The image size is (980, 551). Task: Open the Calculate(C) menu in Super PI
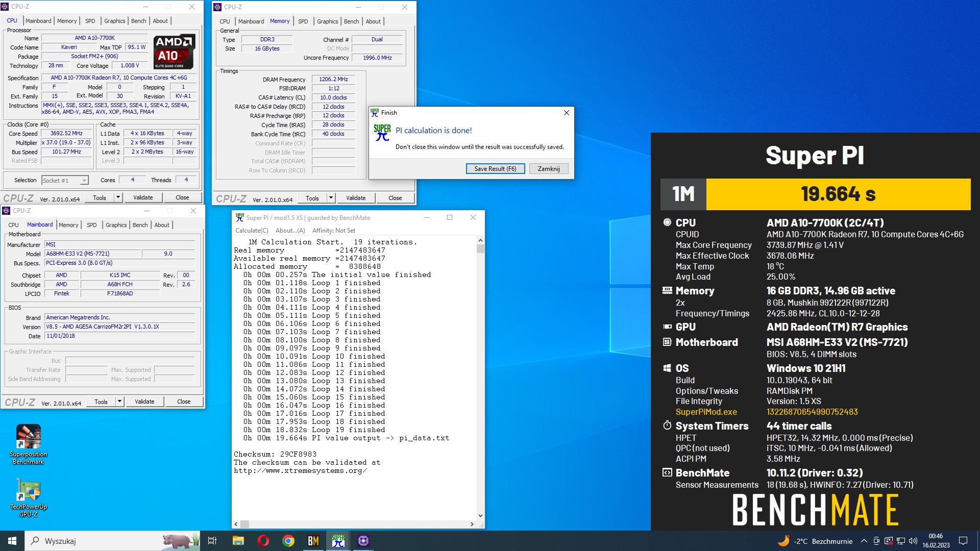coord(252,231)
